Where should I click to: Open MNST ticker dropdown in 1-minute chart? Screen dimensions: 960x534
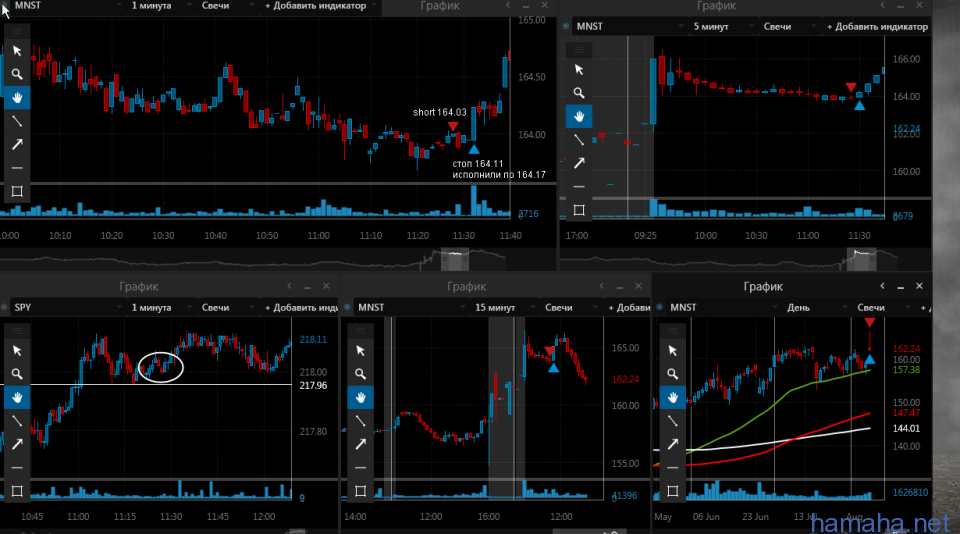tap(66, 6)
